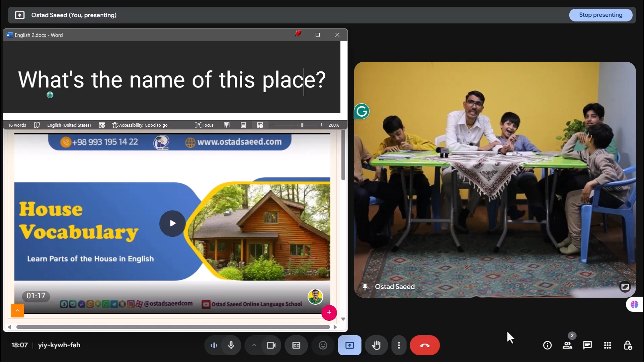Click the macro recording icon in Word status bar

click(102, 125)
